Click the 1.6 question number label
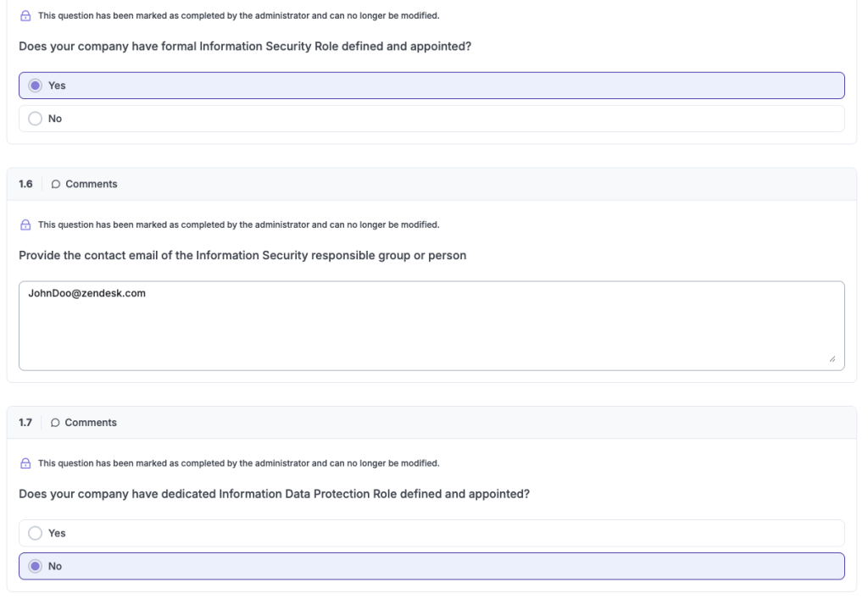Viewport: 868px width, 610px height. point(25,184)
